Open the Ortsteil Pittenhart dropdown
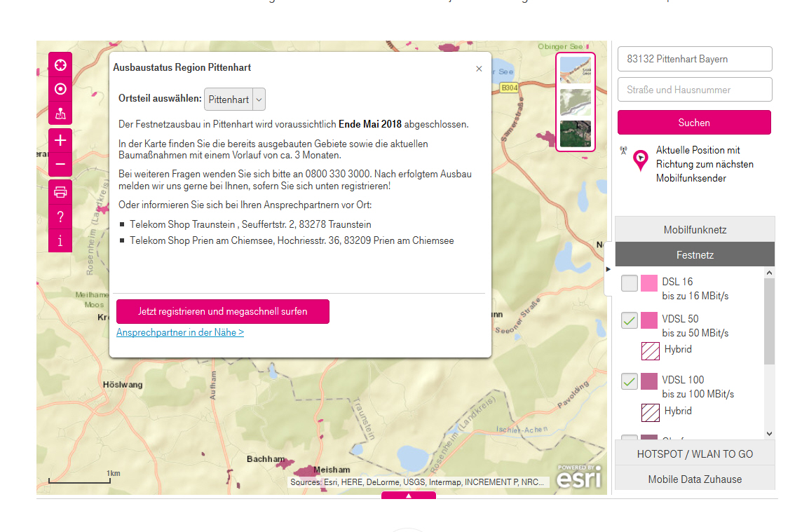Viewport: 809px width, 532px height. click(235, 99)
